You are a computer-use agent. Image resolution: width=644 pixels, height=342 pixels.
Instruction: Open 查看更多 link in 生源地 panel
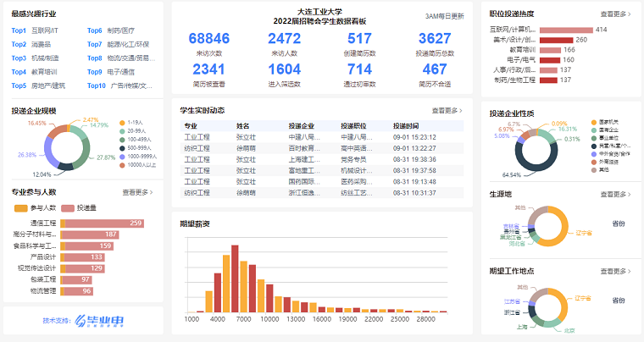click(615, 194)
